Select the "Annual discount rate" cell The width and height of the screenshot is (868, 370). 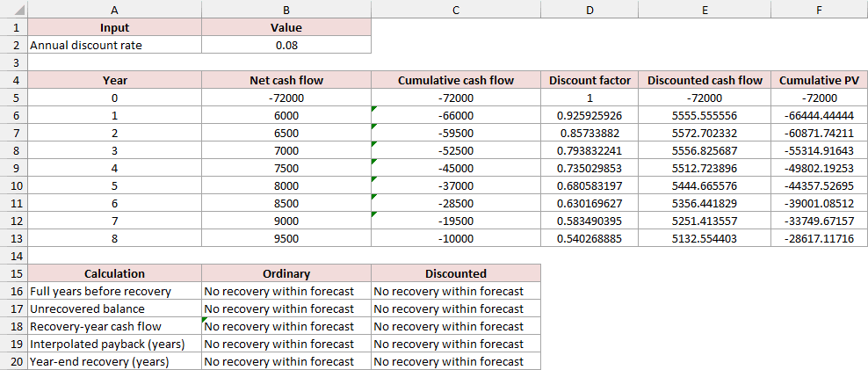(x=114, y=45)
